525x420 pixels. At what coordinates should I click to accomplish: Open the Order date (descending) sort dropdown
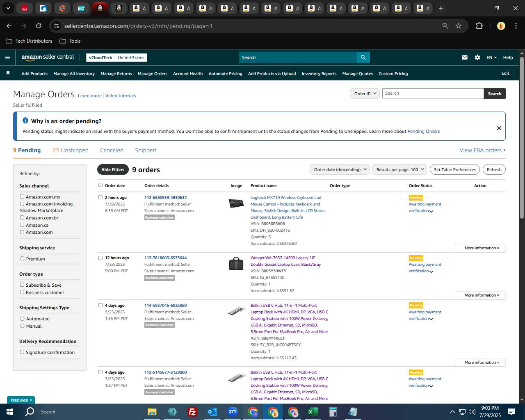point(340,169)
